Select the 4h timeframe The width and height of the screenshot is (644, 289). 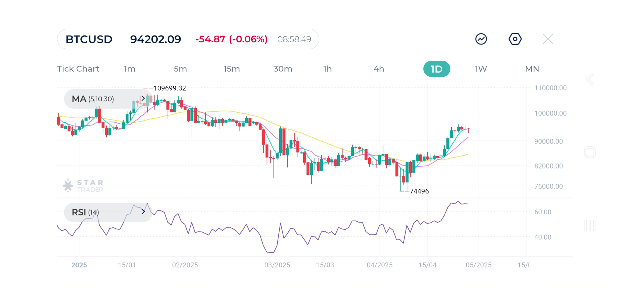(x=378, y=69)
